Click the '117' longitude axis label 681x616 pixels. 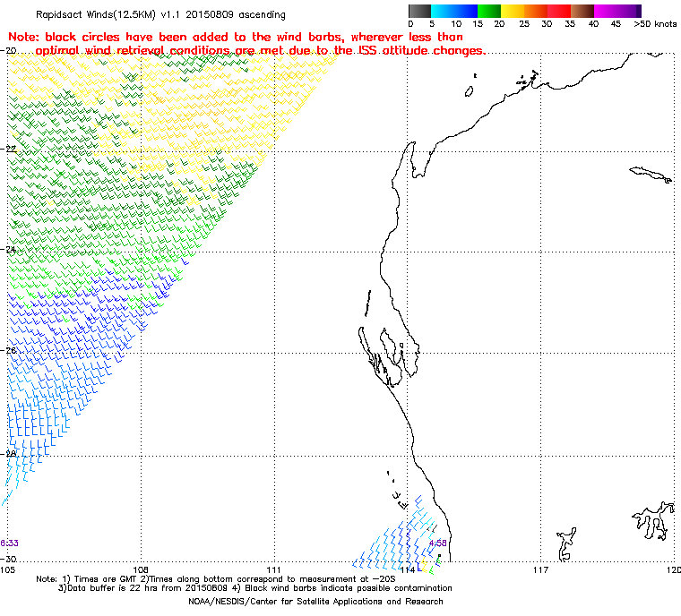(x=540, y=569)
